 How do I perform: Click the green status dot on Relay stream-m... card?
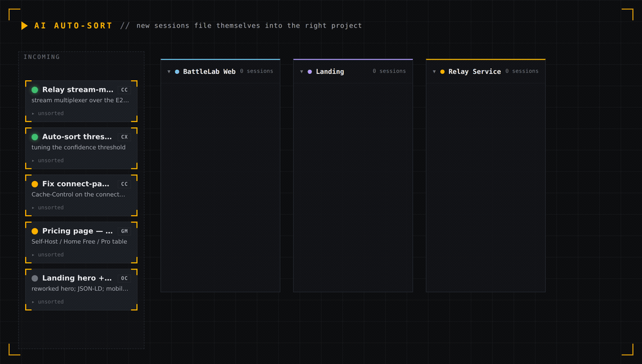(35, 90)
